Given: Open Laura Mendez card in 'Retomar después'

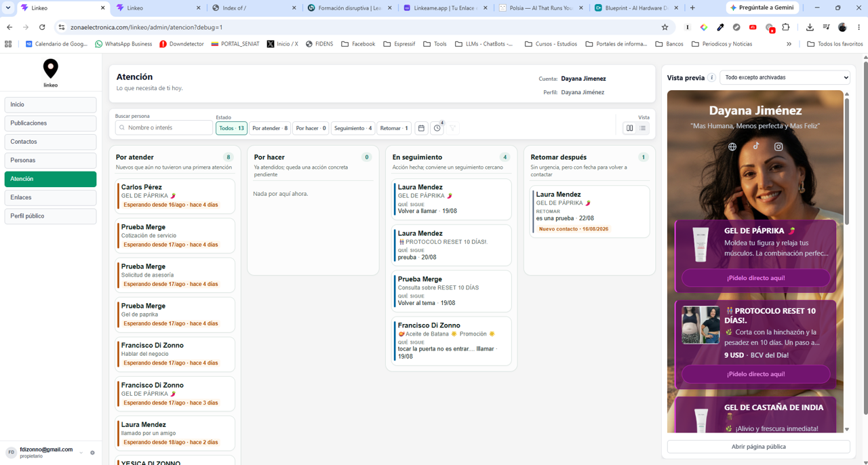Looking at the screenshot, I should (x=588, y=211).
